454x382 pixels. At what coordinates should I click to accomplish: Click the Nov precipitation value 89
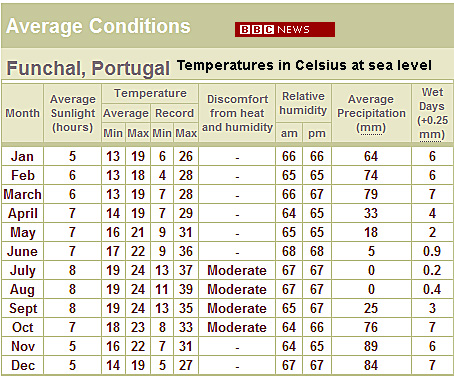click(371, 346)
